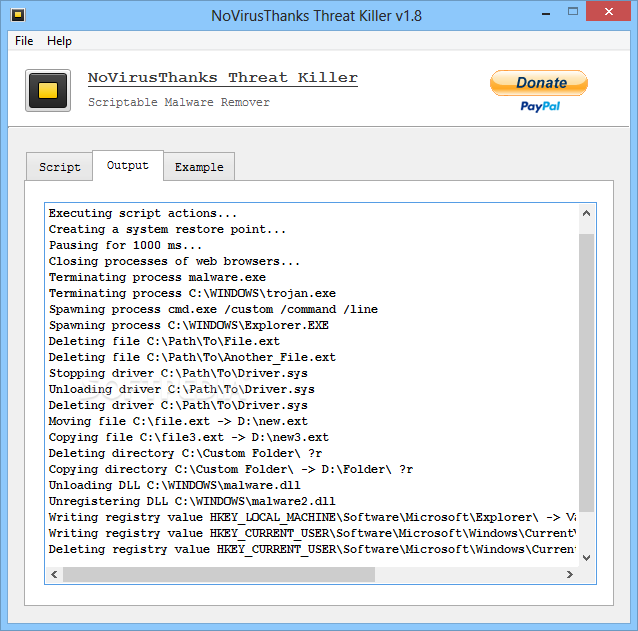This screenshot has width=638, height=631.
Task: Click the HKEY_LOCAL_MACHINE registry value line
Action: (x=312, y=517)
